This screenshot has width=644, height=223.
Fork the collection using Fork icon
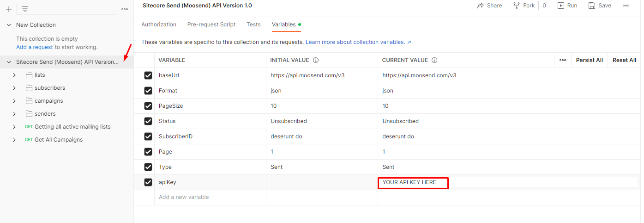[517, 6]
